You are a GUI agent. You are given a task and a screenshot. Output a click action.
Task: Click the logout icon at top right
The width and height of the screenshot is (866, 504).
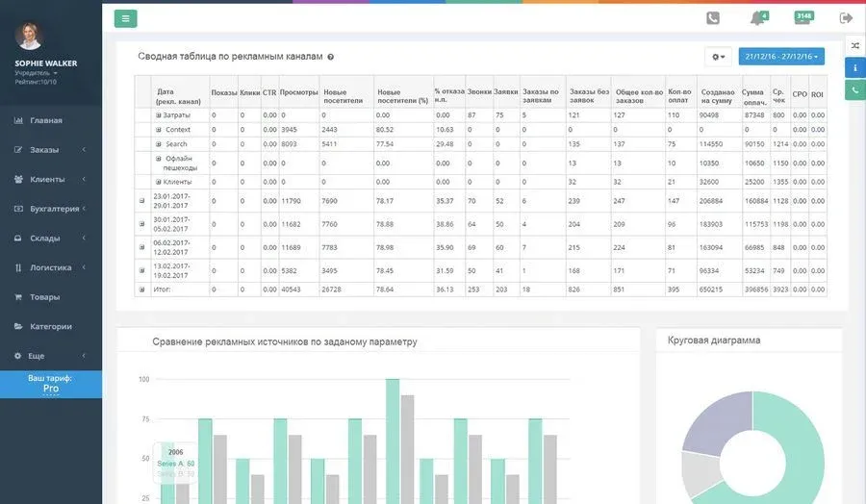846,18
